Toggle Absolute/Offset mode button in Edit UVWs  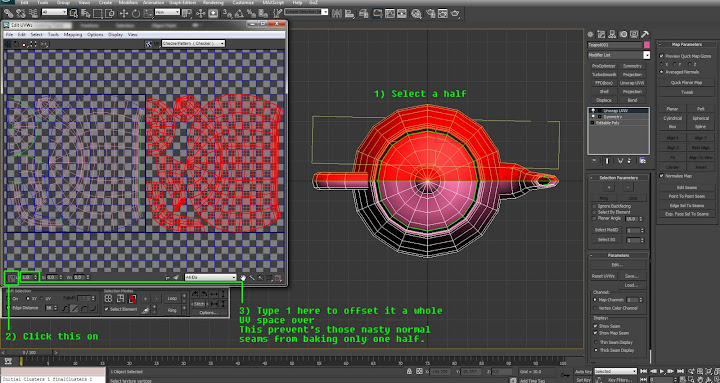coord(11,277)
